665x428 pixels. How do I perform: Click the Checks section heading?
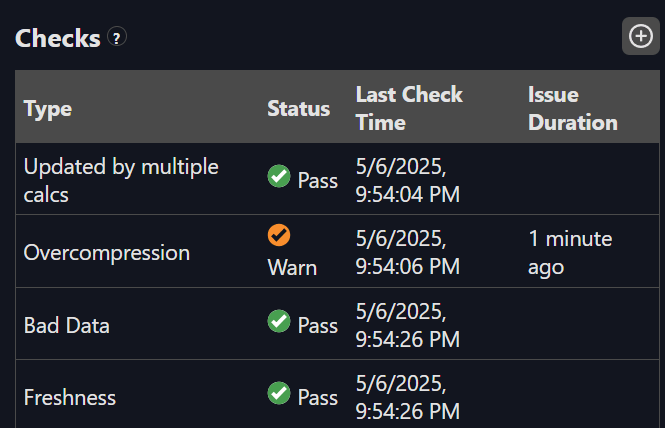(58, 38)
